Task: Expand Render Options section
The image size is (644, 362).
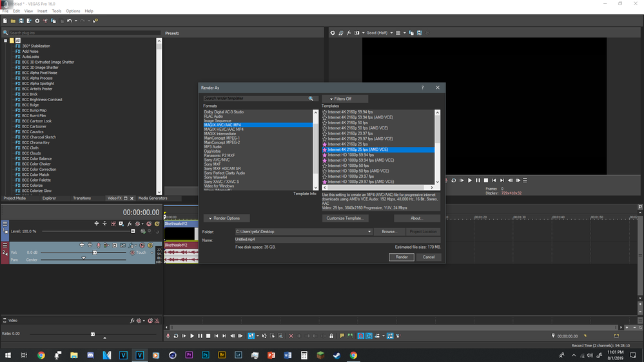Action: [226, 218]
